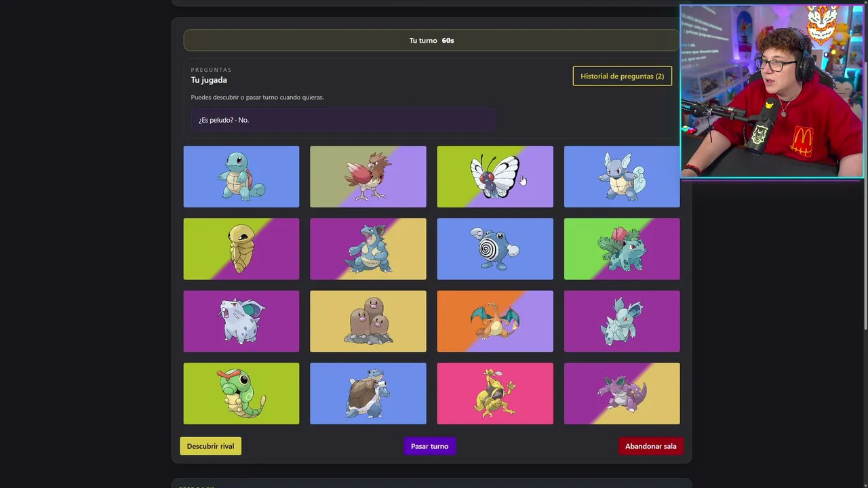Click the Descubrir rival button
Screen dimensions: 868x488
coord(210,446)
